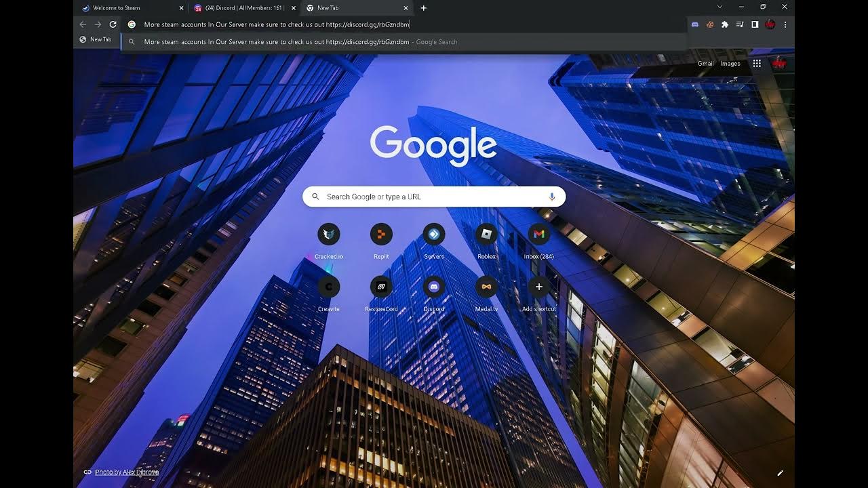
Task: Click the cookie extension icon in toolbar
Action: click(x=710, y=24)
